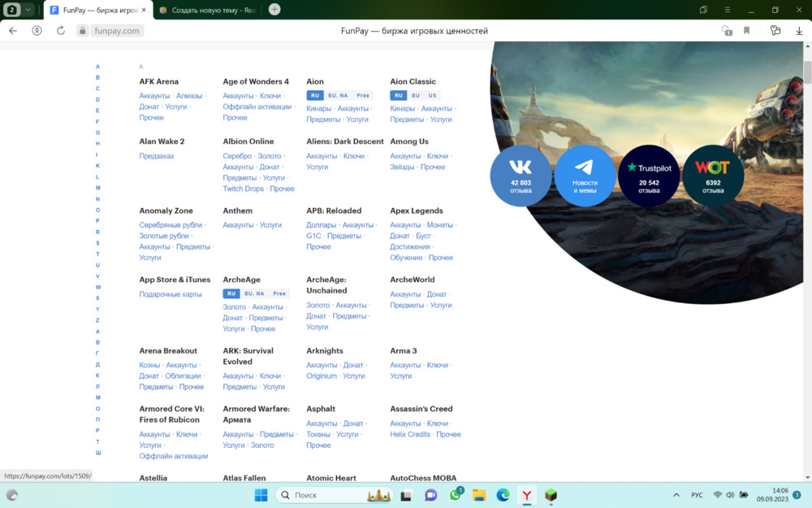Jump to letter B in alphabet index

(x=97, y=78)
